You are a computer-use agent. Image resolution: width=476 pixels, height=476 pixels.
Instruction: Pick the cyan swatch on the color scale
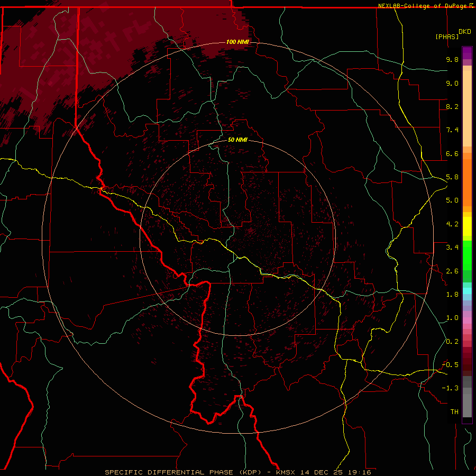(x=467, y=291)
